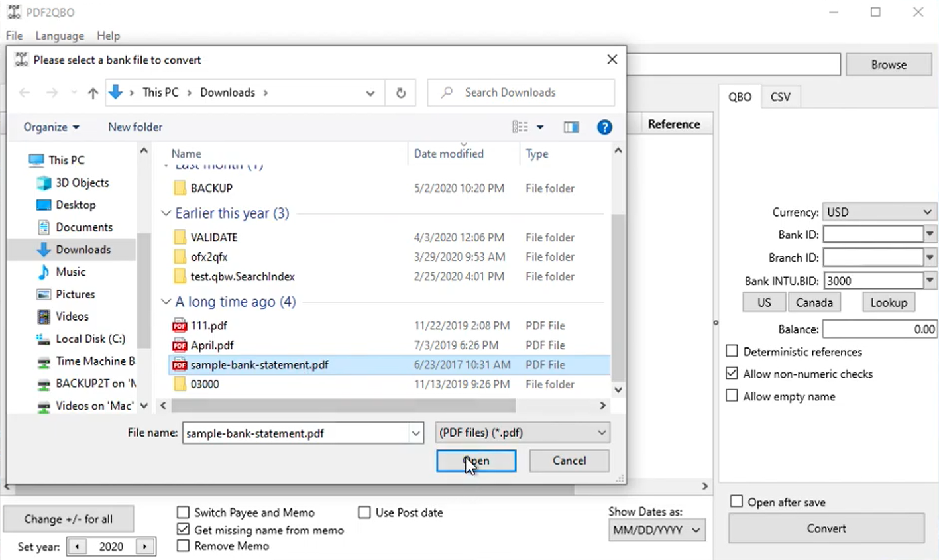Go up one folder level arrow
Image resolution: width=939 pixels, height=560 pixels.
click(x=93, y=93)
